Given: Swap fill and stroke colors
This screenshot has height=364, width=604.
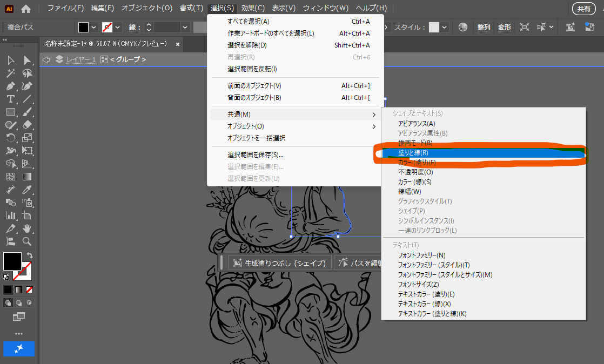Looking at the screenshot, I should [30, 255].
